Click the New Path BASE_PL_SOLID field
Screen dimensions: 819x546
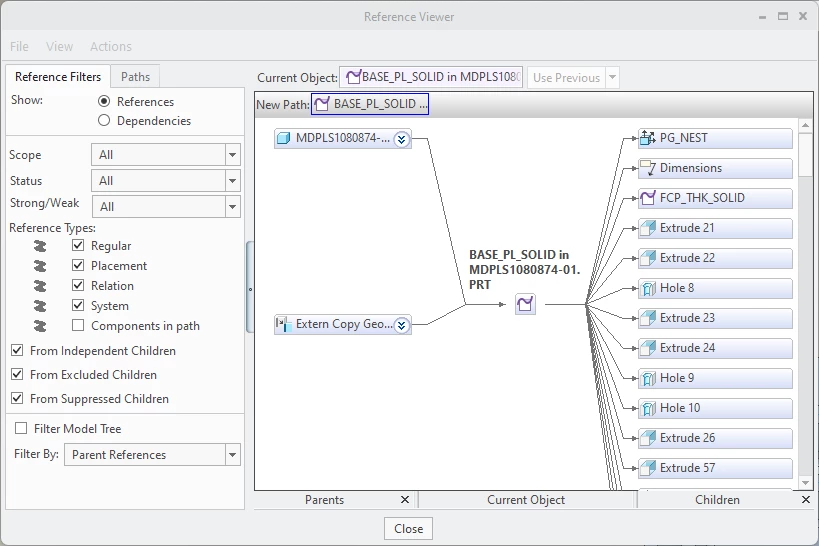[370, 104]
